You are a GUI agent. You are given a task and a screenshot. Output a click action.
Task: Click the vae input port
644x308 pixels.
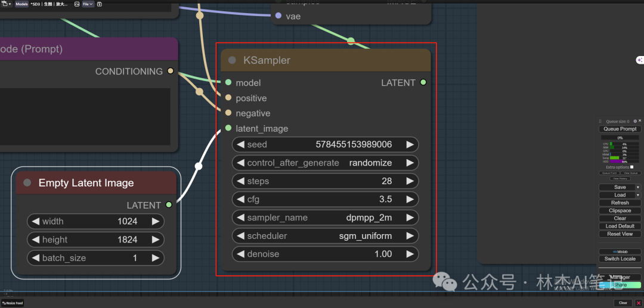tap(278, 15)
